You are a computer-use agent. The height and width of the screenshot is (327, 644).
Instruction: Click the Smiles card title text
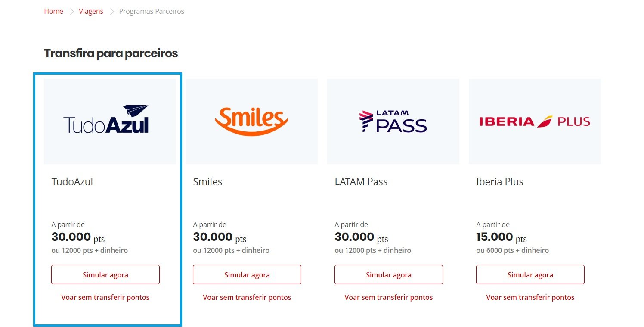[207, 182]
